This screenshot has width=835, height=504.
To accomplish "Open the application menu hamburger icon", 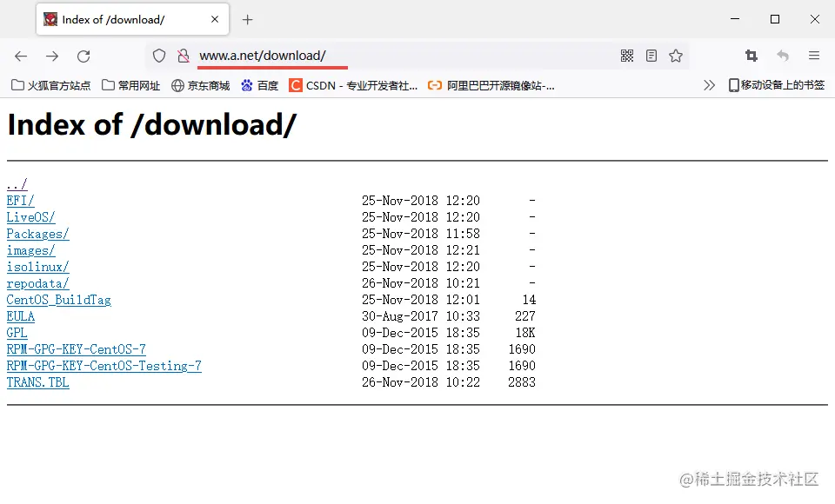I will pos(814,55).
